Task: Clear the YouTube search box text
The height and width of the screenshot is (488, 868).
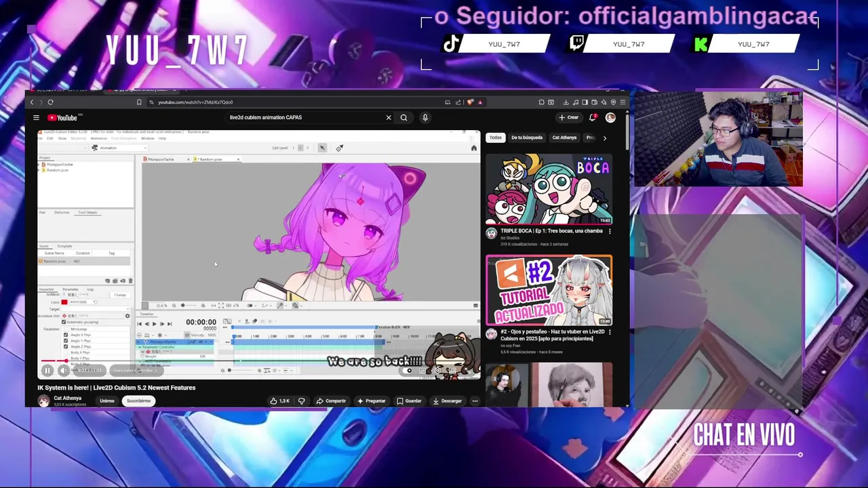Action: click(389, 117)
